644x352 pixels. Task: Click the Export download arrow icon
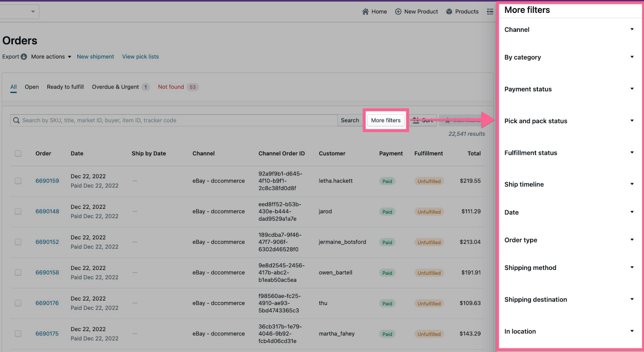pos(24,57)
